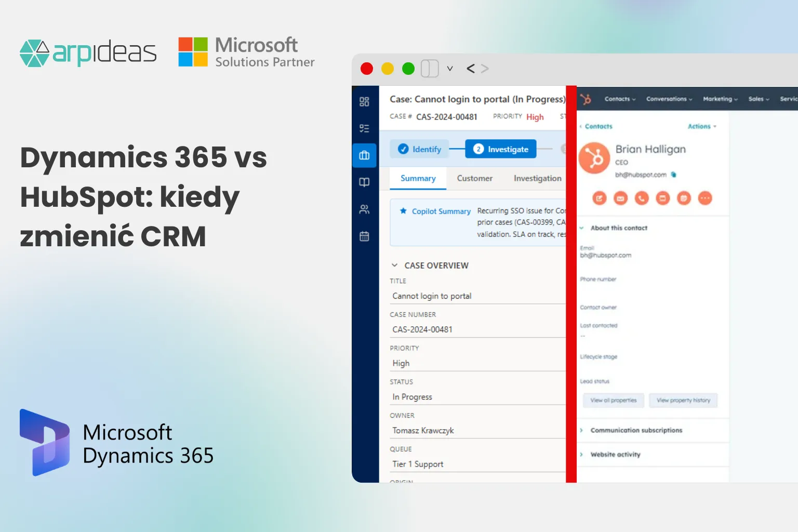The height and width of the screenshot is (532, 798).
Task: Click the orange log activity window icon
Action: 663,198
